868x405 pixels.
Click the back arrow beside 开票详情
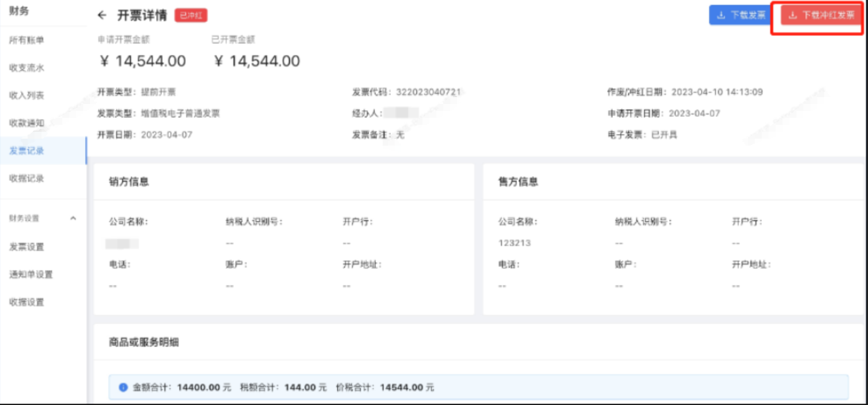click(x=102, y=16)
